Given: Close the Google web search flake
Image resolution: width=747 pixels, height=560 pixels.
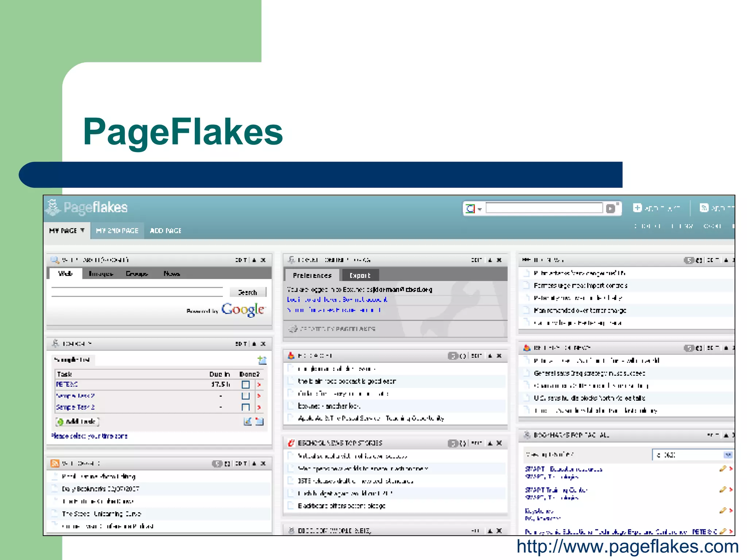Looking at the screenshot, I should tap(263, 260).
